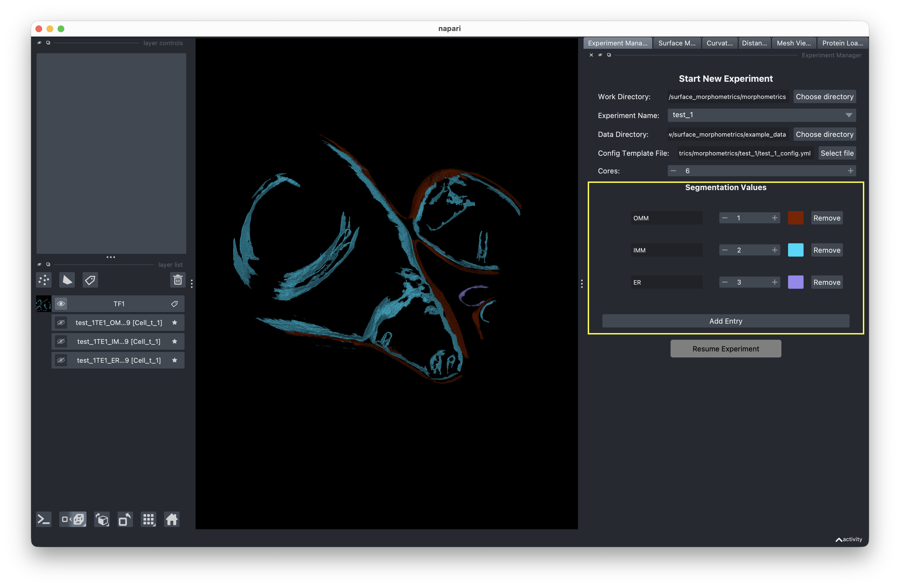Show the test_1TE1_IM layer
Image resolution: width=900 pixels, height=588 pixels.
[61, 341]
